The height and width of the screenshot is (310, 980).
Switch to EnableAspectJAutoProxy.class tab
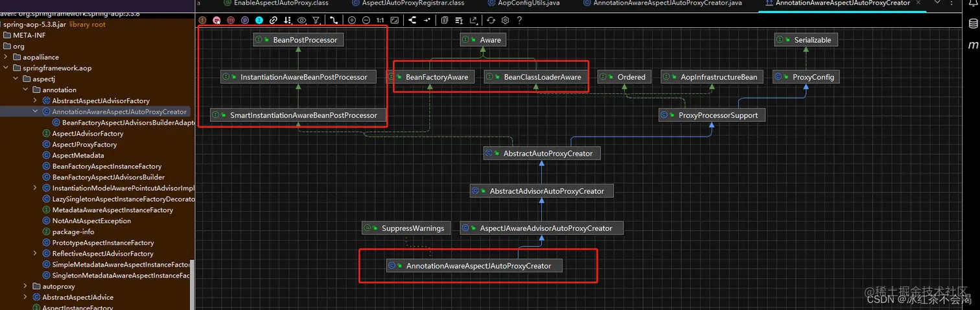tap(276, 3)
